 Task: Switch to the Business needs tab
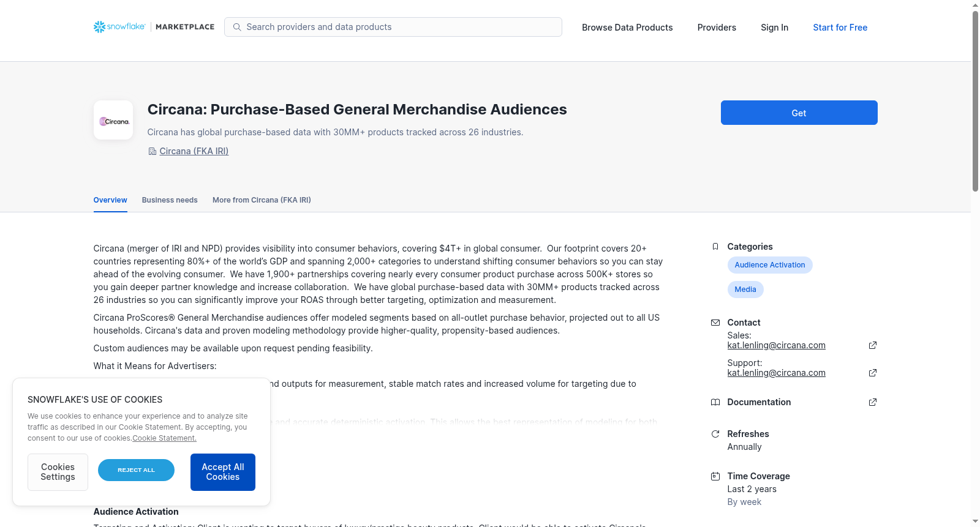point(170,200)
